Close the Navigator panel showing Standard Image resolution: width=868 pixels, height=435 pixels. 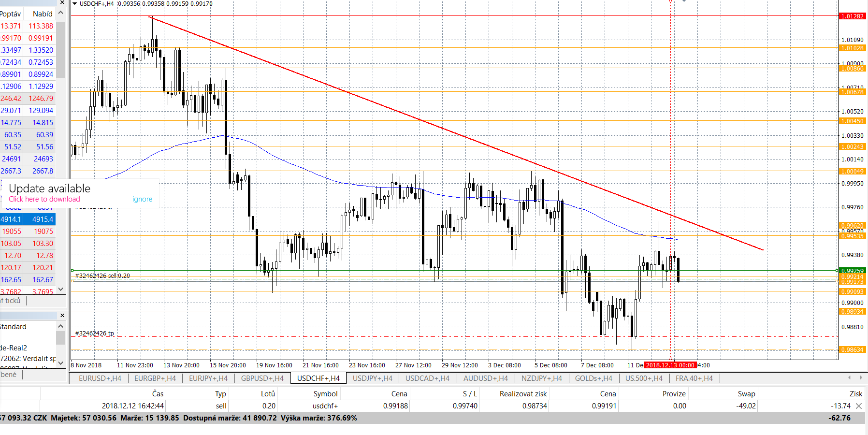pyautogui.click(x=62, y=315)
